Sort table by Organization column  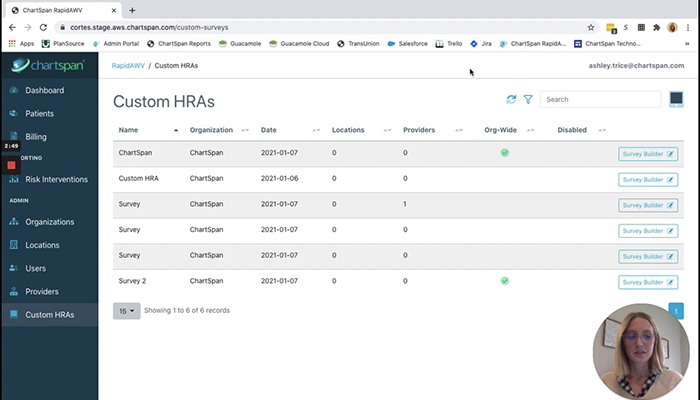click(219, 130)
